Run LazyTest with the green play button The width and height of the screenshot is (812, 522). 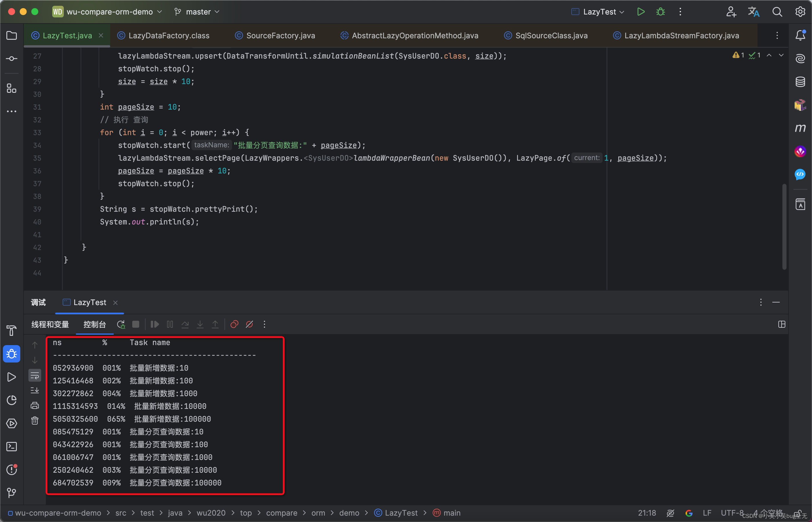tap(641, 12)
